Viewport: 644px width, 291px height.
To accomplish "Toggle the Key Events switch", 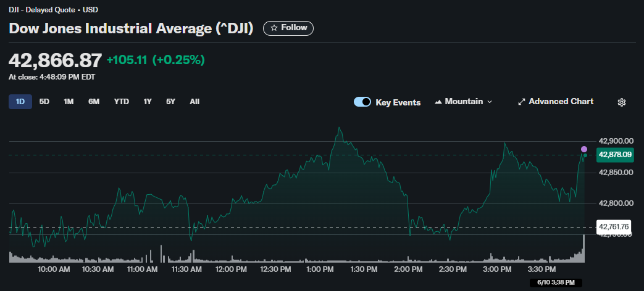I will 362,102.
